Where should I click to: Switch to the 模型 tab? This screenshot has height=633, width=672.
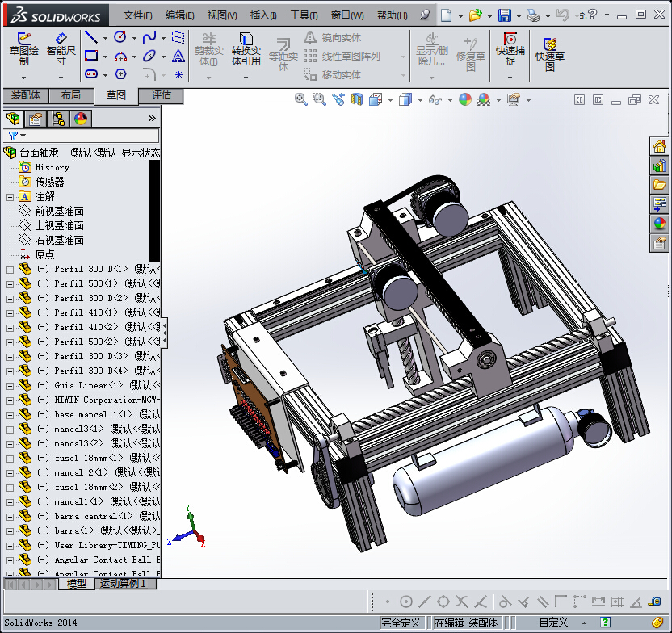pos(76,584)
